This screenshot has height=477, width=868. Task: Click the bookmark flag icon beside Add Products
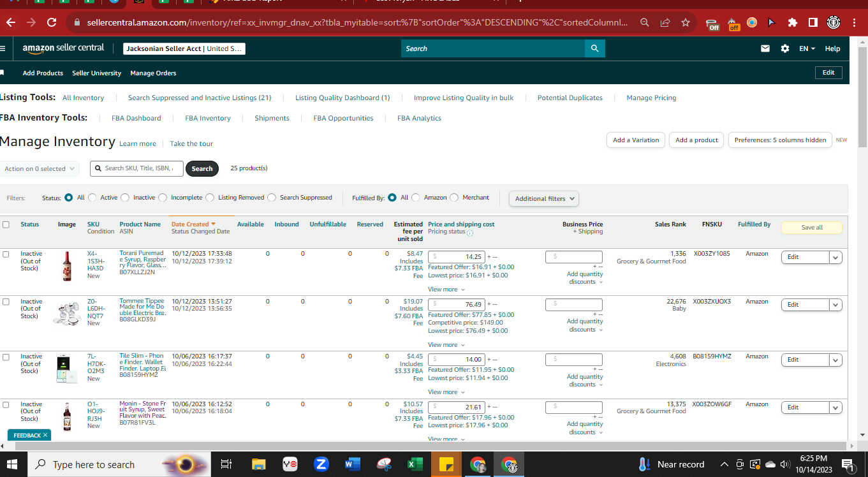tap(2, 73)
